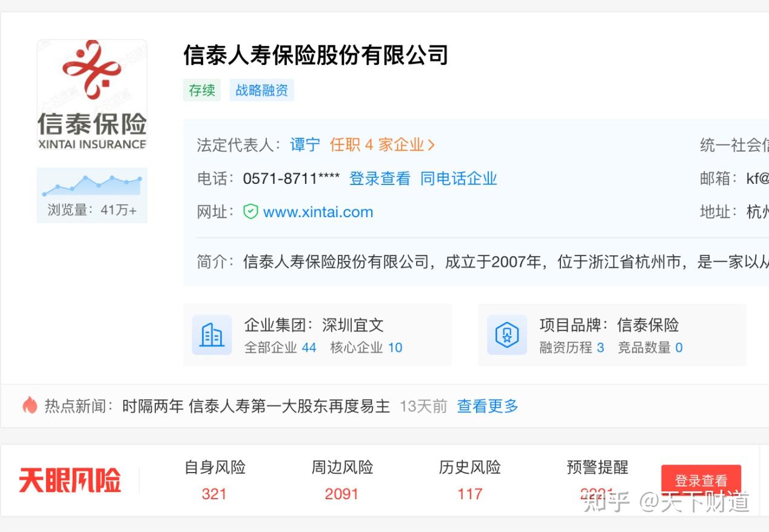
Task: Click the badge icon beside 项目品牌
Action: point(507,334)
